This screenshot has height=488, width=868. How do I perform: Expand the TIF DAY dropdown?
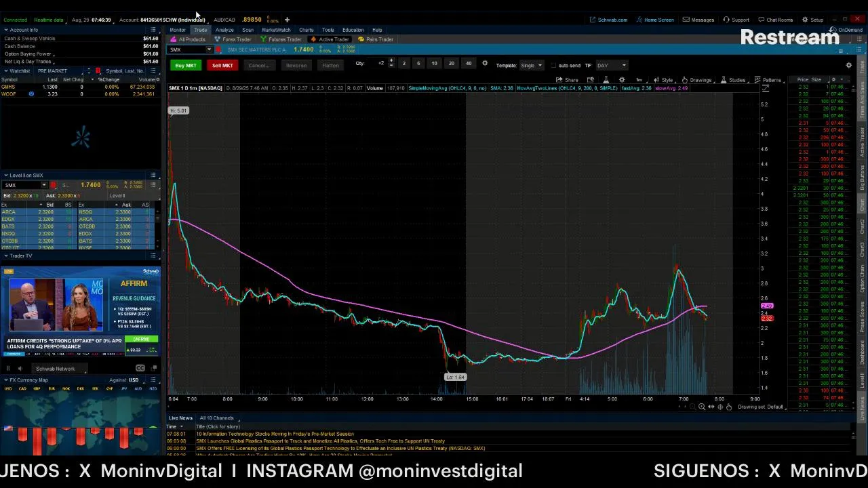coord(612,65)
